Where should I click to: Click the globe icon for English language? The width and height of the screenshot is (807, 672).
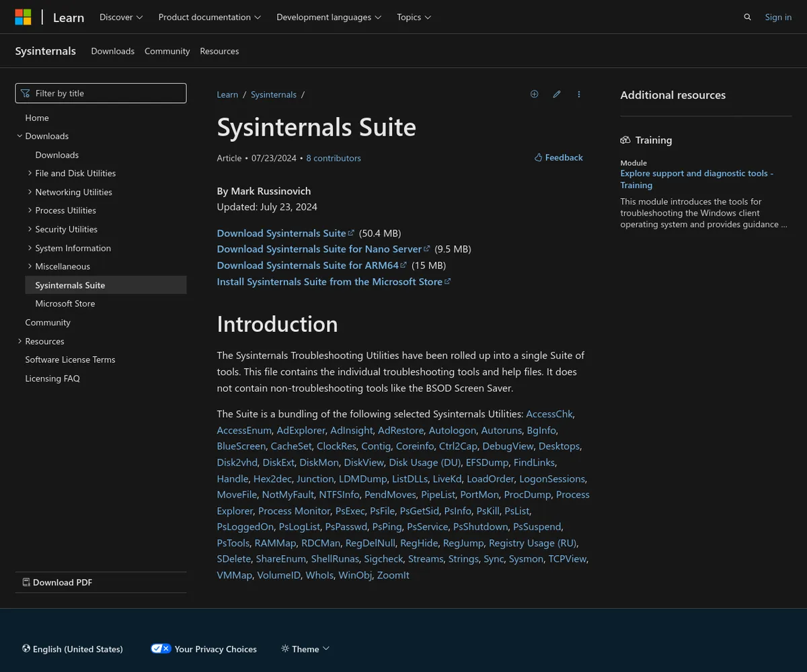pyautogui.click(x=26, y=648)
